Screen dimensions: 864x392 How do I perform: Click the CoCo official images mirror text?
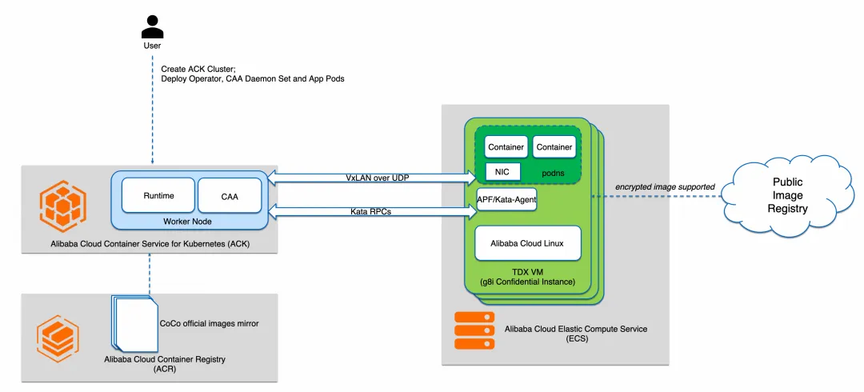point(209,324)
